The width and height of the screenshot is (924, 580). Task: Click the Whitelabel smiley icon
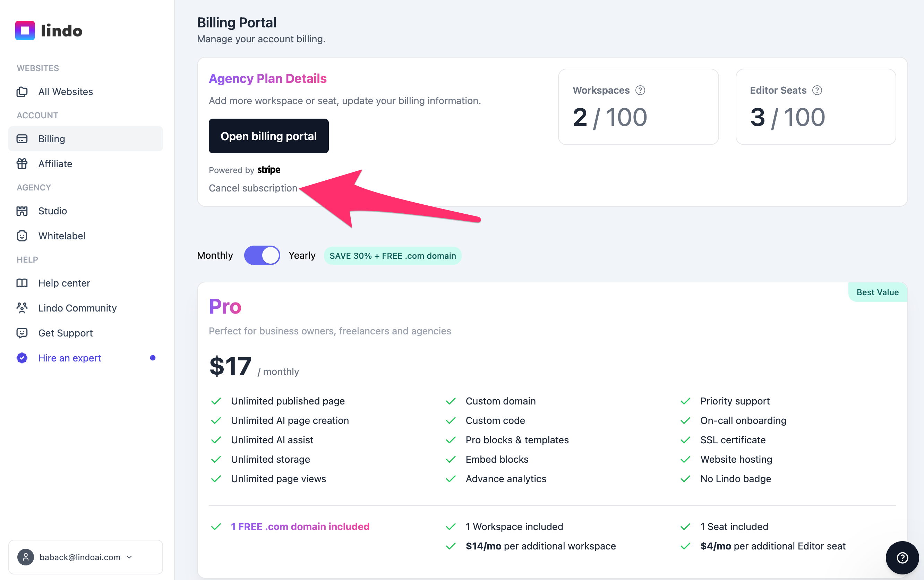[22, 236]
